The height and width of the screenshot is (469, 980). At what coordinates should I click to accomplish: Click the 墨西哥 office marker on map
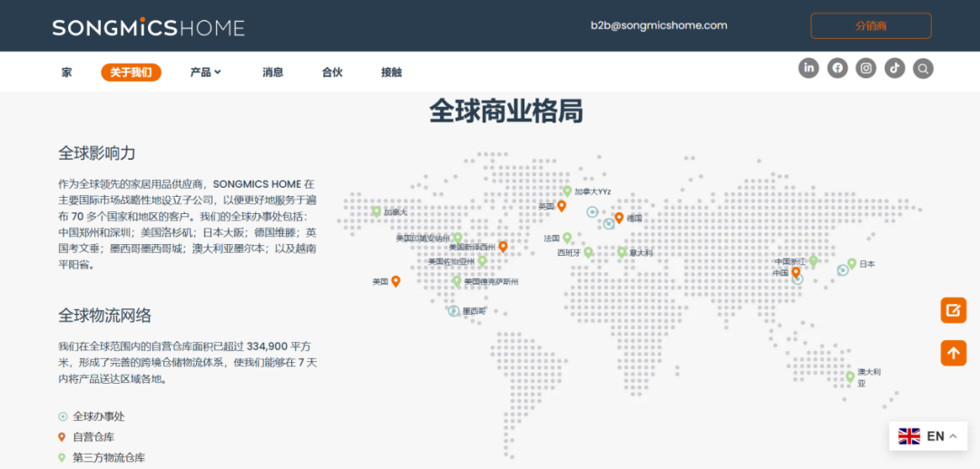click(454, 311)
